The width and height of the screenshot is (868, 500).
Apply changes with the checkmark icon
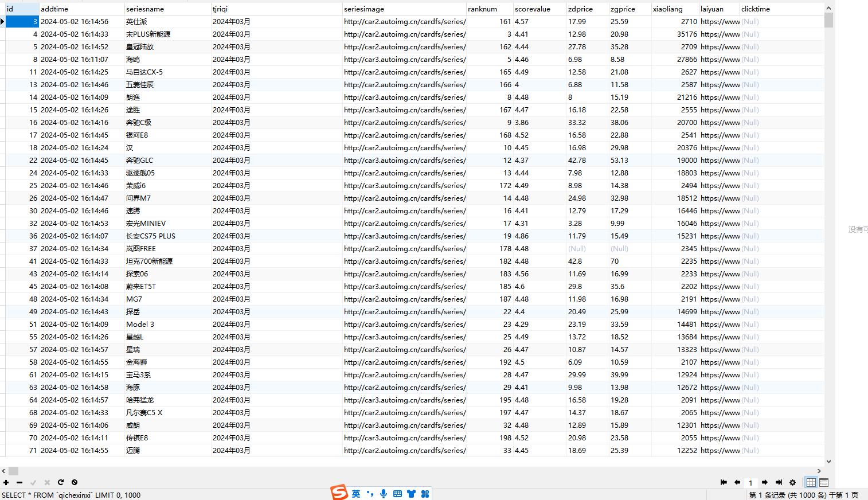click(x=33, y=483)
